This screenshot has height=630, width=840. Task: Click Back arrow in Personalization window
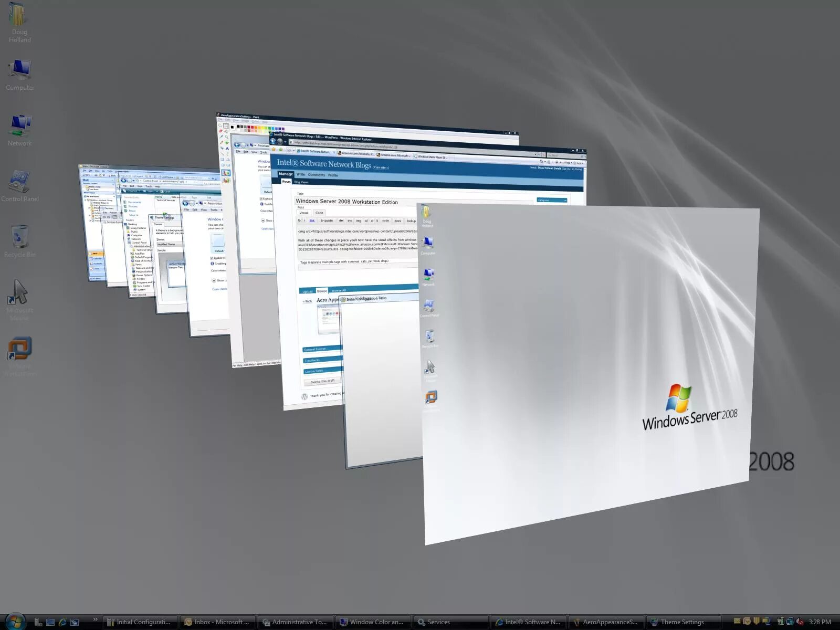185,203
